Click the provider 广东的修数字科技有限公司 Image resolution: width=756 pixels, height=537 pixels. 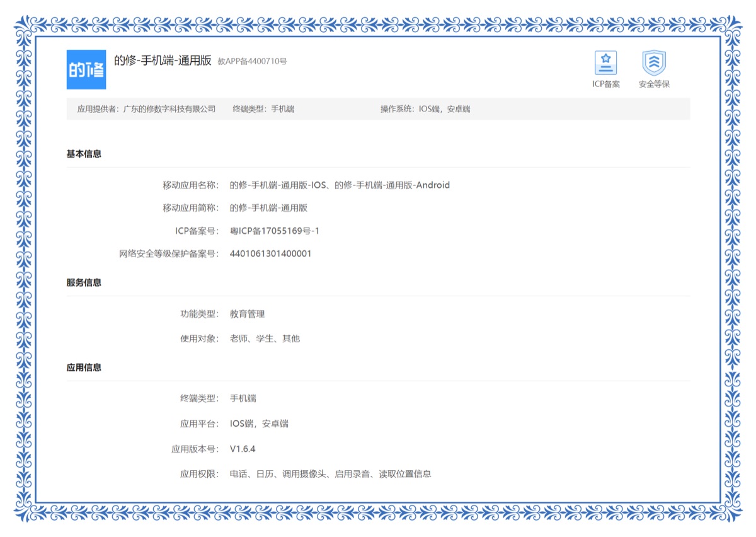170,109
